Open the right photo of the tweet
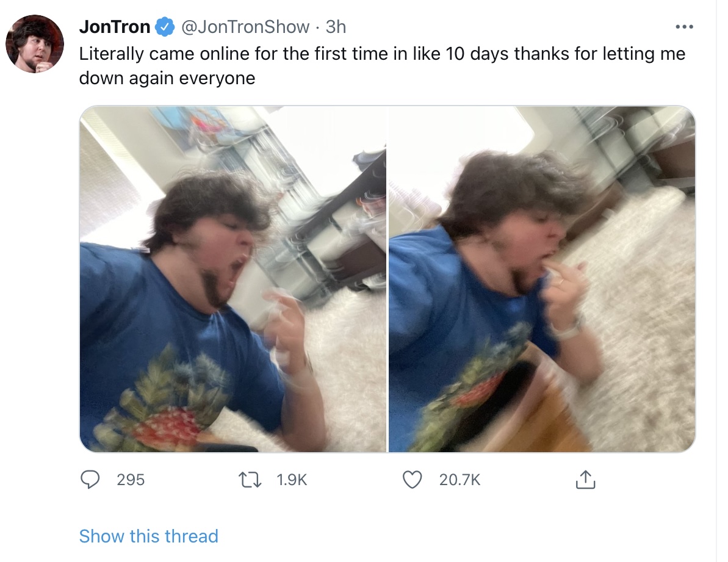The image size is (728, 562). tap(542, 279)
